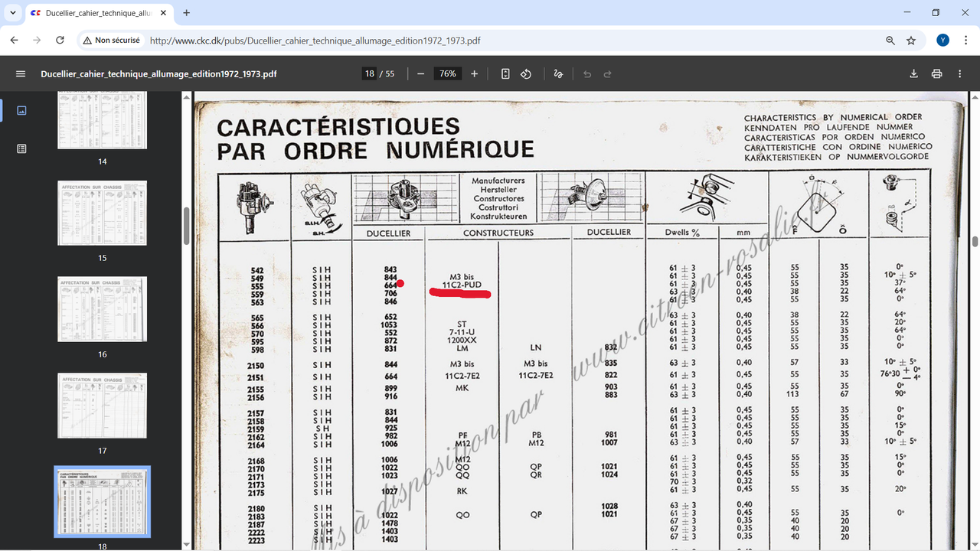Jump to page 15 thumbnail
This screenshot has height=551, width=980.
103,214
